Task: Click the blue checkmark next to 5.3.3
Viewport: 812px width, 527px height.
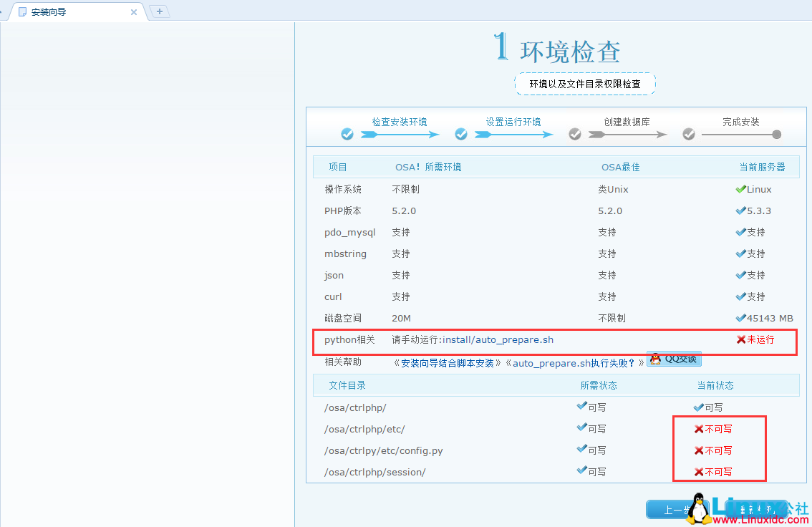Action: coord(742,211)
